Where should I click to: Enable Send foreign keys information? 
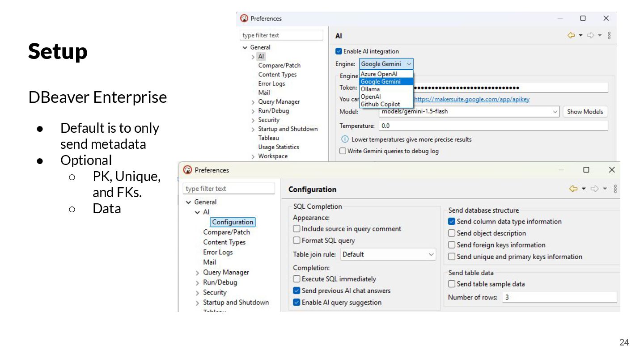pyautogui.click(x=452, y=245)
